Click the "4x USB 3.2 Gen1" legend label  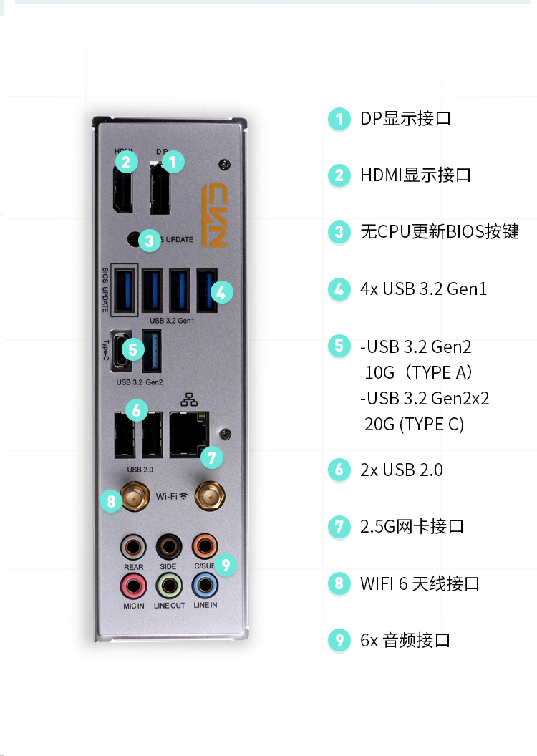click(424, 289)
